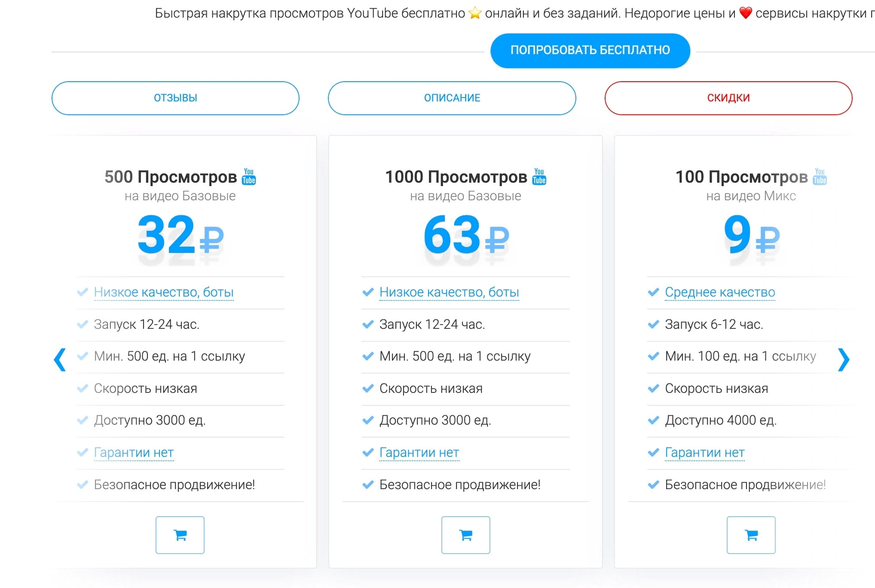The width and height of the screenshot is (875, 588).
Task: Click the red heart emoji in the header
Action: point(746,13)
